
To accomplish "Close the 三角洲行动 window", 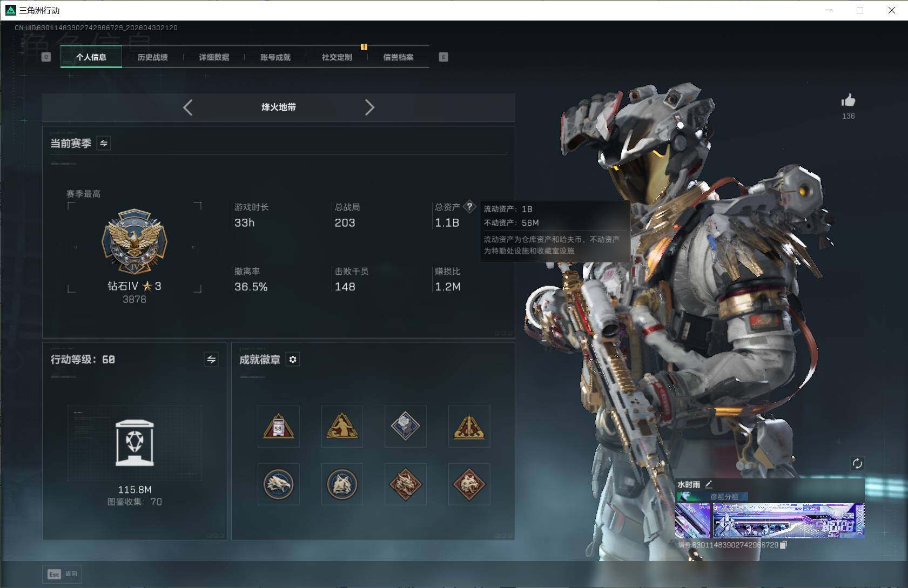I will tap(892, 10).
